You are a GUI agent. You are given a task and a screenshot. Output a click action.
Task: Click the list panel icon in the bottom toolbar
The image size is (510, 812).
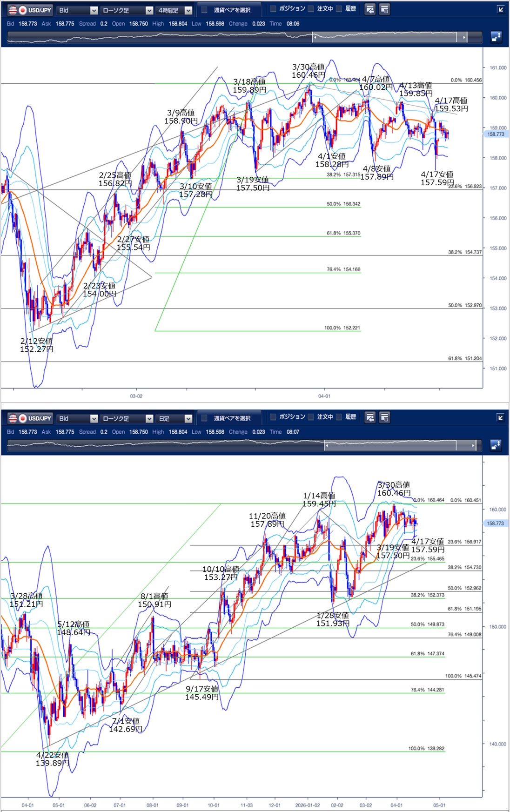pos(384,417)
